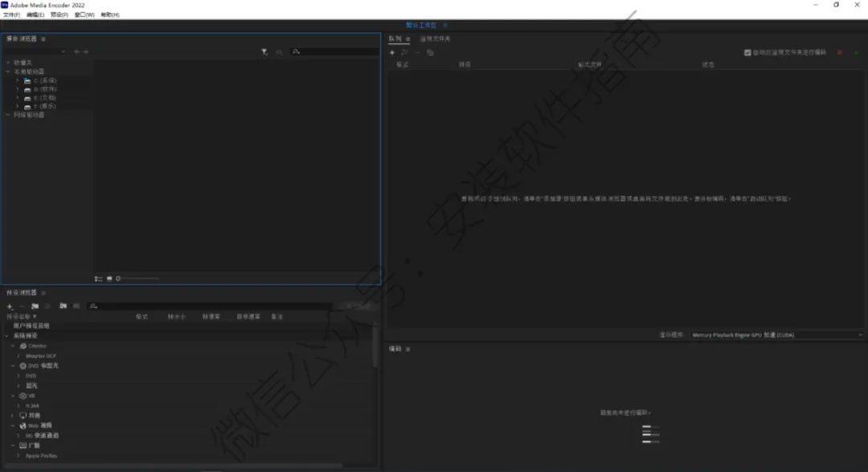Switch to the 监视文件夹 watch folders tab

point(435,39)
